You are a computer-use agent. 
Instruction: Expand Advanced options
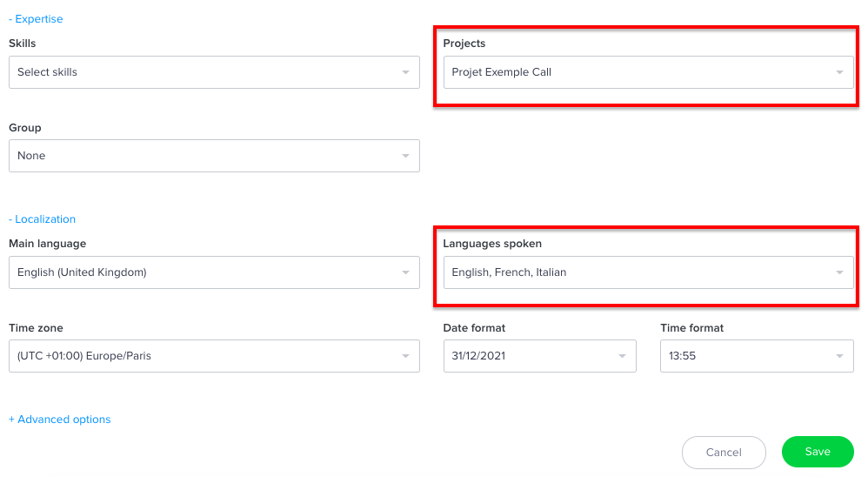click(60, 420)
